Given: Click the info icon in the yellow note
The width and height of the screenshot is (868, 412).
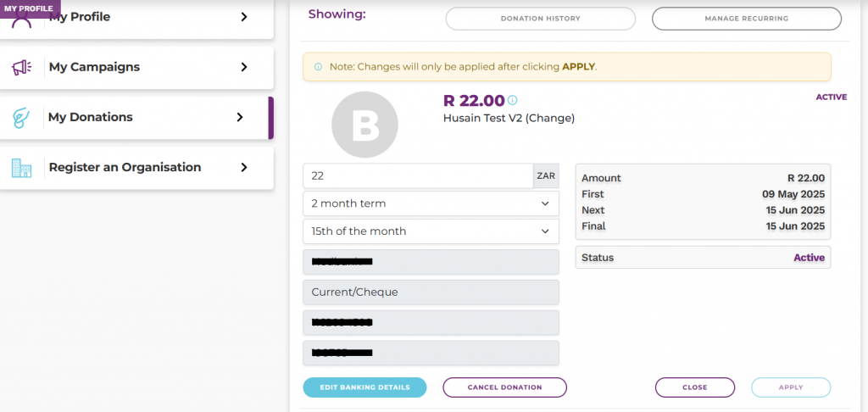Looking at the screenshot, I should coord(319,67).
